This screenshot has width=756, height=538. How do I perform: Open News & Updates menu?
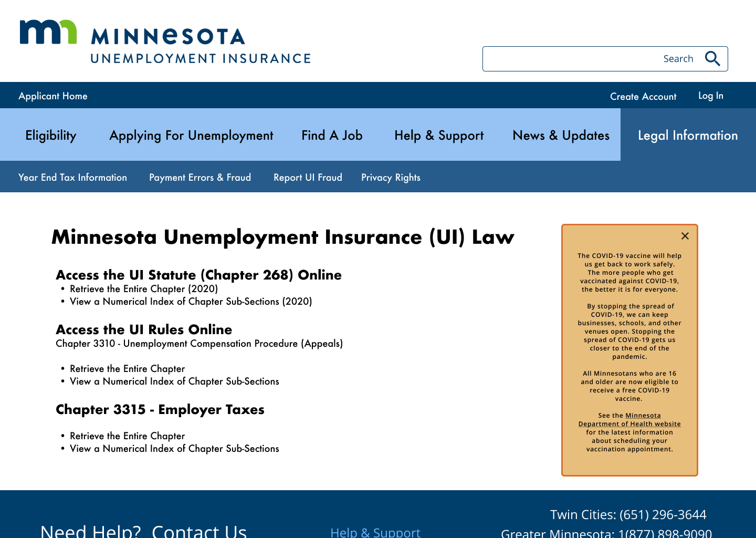(561, 135)
